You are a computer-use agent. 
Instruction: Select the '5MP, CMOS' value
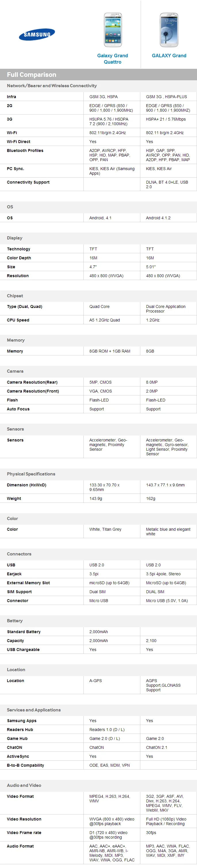[100, 382]
